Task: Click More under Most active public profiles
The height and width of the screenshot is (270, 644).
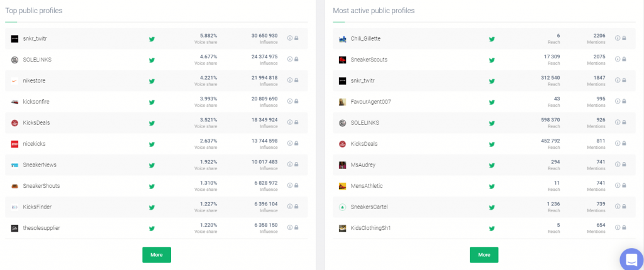Action: click(x=484, y=255)
